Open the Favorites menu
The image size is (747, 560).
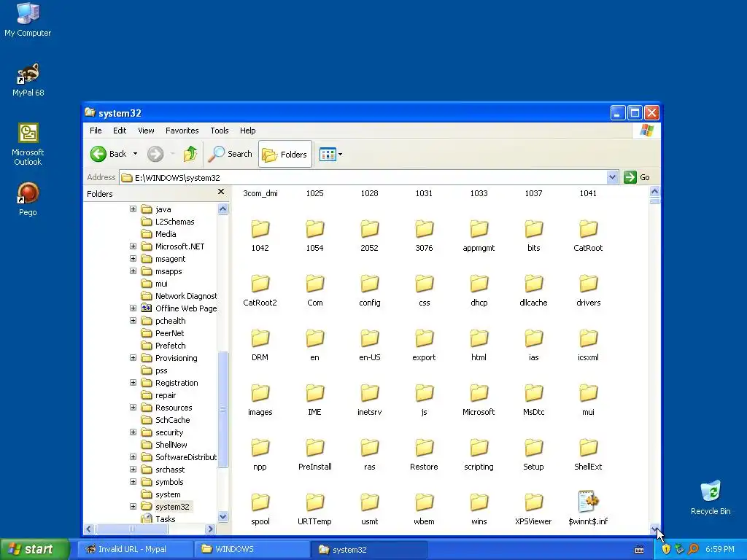pos(182,131)
